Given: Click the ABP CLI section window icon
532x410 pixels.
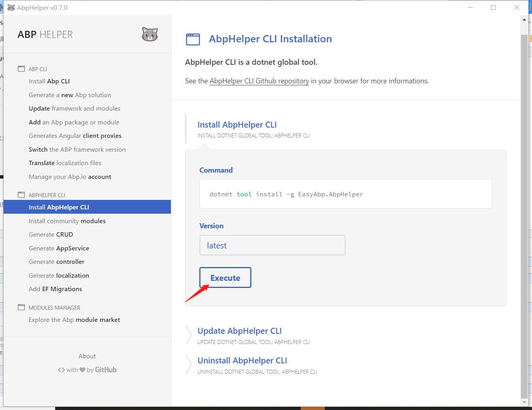Looking at the screenshot, I should pyautogui.click(x=21, y=69).
